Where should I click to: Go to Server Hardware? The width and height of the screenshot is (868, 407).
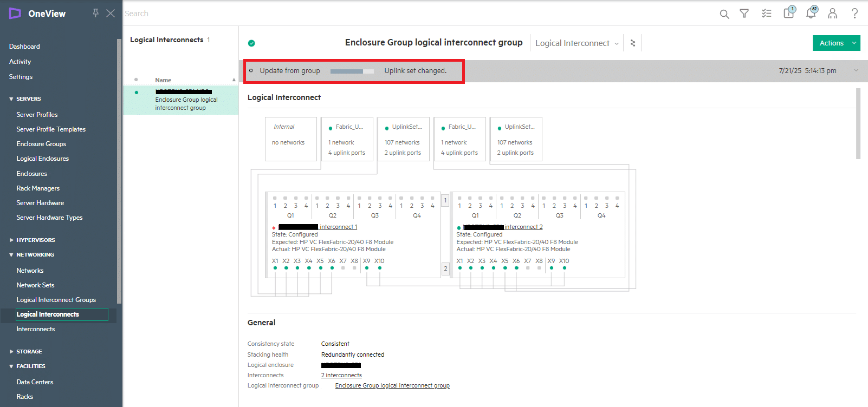click(x=40, y=203)
